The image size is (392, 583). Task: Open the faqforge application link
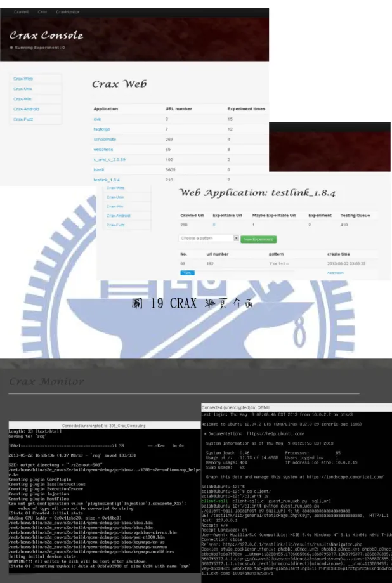102,129
